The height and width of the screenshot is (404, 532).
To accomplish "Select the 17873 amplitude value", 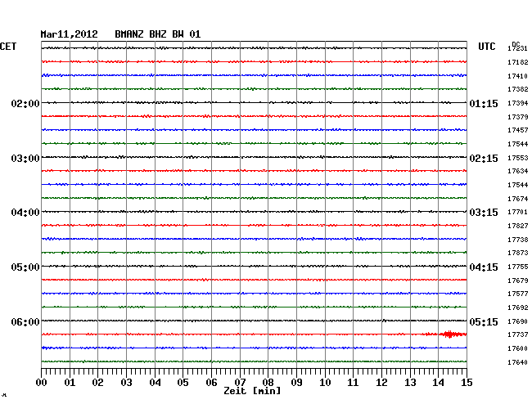I will [518, 253].
